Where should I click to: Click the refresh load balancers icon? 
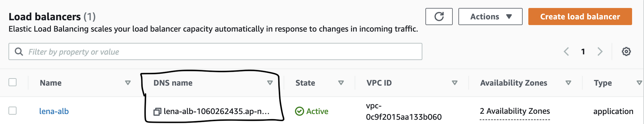coord(439,16)
